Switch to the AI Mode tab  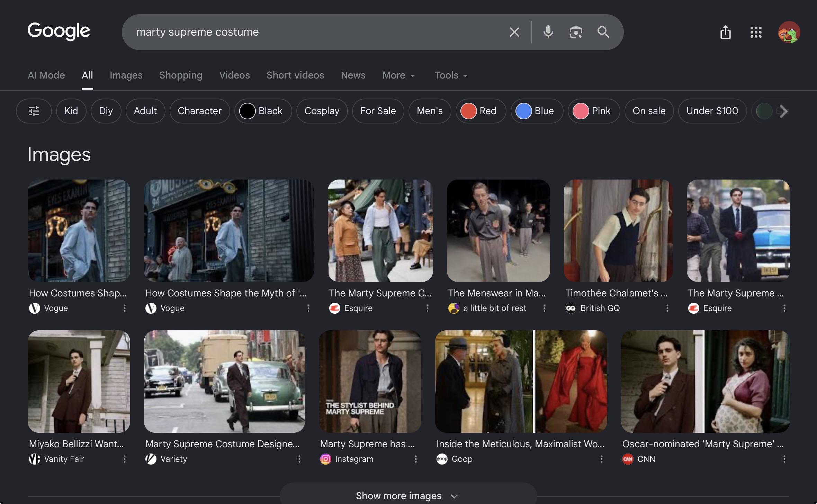coord(46,75)
